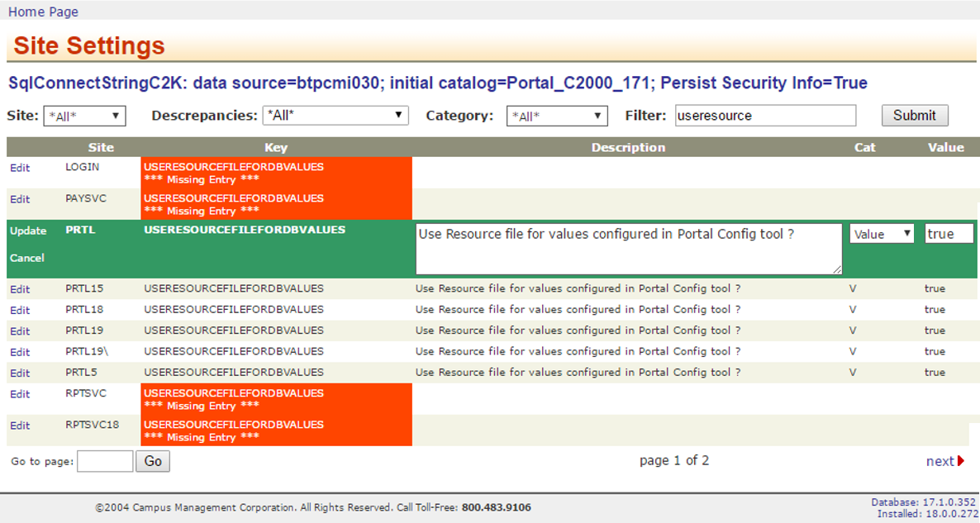Cancel editing the PRTL row

[27, 258]
